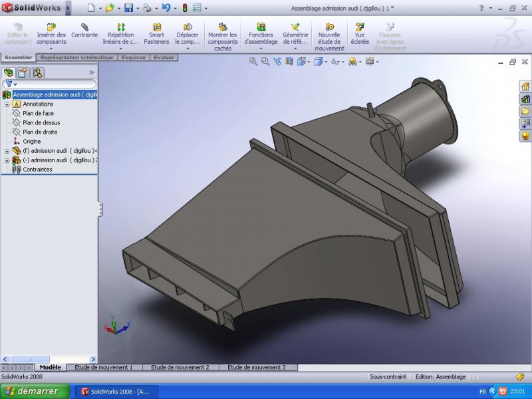Select the Contrainte mate tool
Viewport: 532px width, 399px height.
[84, 30]
